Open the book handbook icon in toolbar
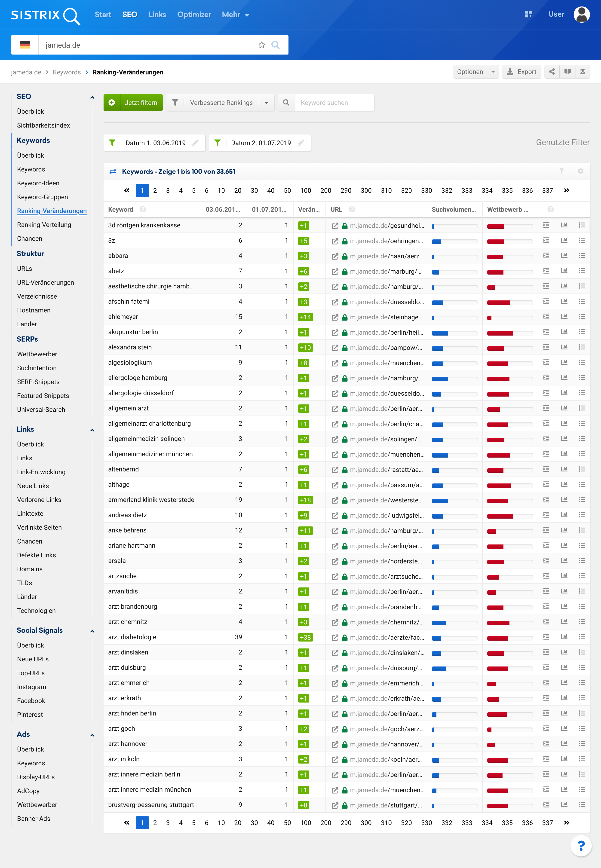 click(567, 71)
